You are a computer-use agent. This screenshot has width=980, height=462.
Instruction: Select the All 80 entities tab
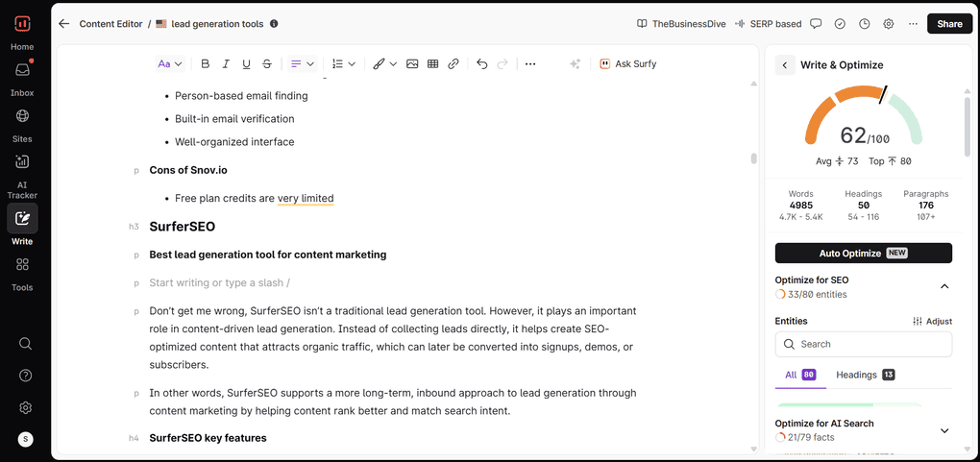pos(800,376)
